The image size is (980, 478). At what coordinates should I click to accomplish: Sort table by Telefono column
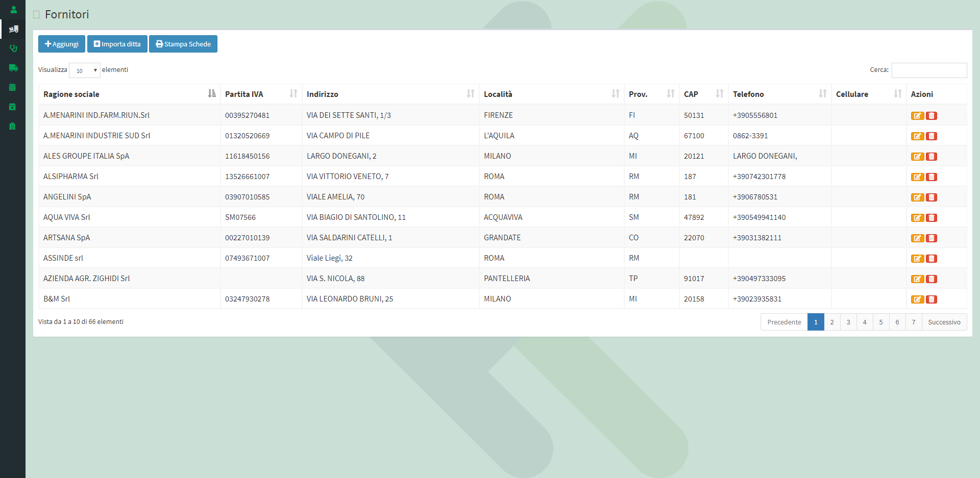[780, 94]
